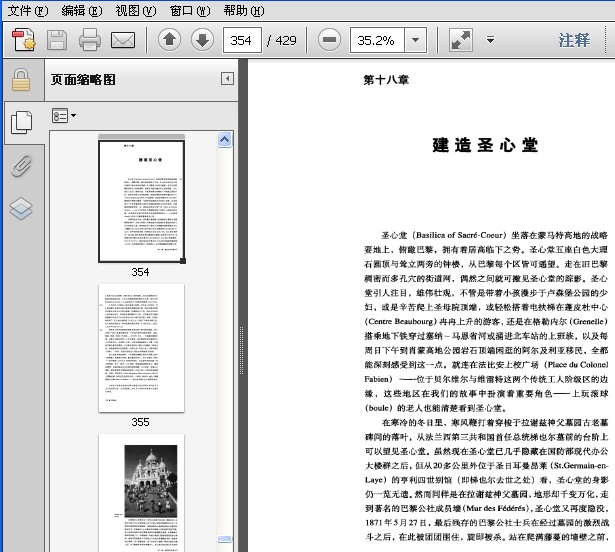This screenshot has width=615, height=552.
Task: Open the 视图(V) menu
Action: (136, 10)
